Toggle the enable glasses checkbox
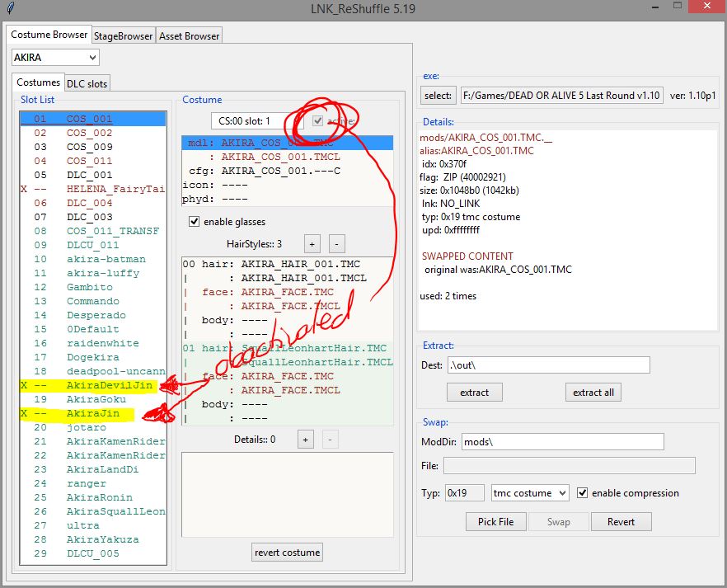The width and height of the screenshot is (727, 588). coord(195,222)
